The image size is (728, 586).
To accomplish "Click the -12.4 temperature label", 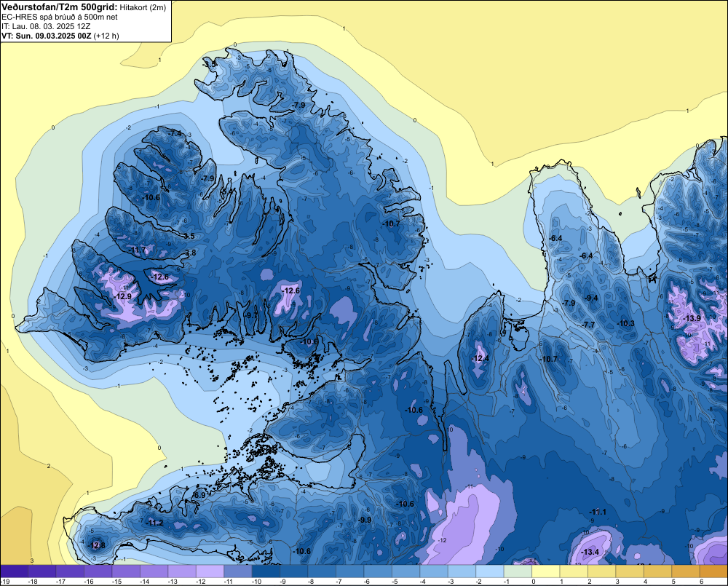I will click(x=480, y=358).
